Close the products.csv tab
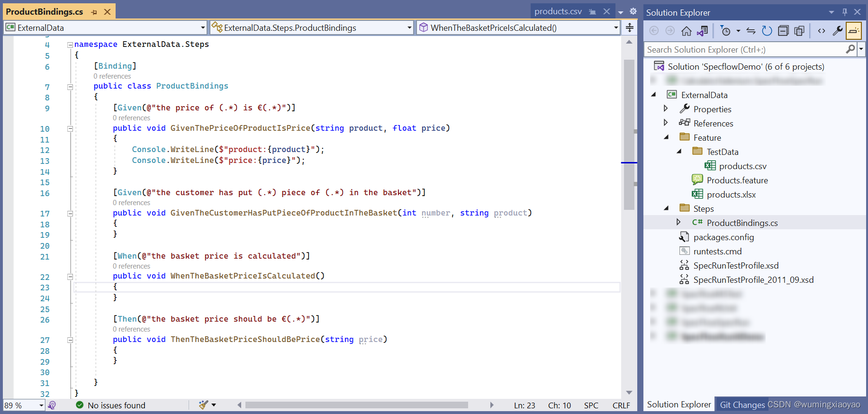868x414 pixels. point(606,11)
